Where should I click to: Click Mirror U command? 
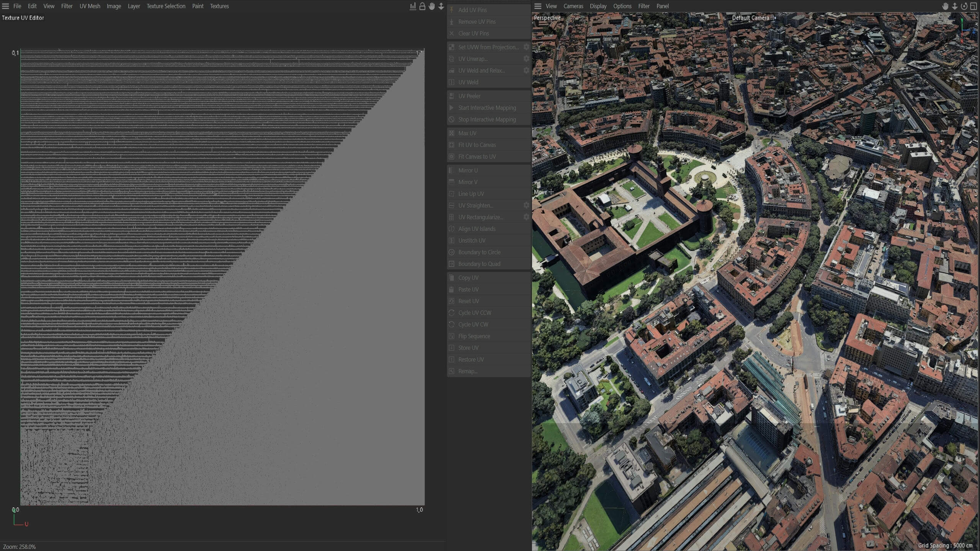(x=488, y=170)
